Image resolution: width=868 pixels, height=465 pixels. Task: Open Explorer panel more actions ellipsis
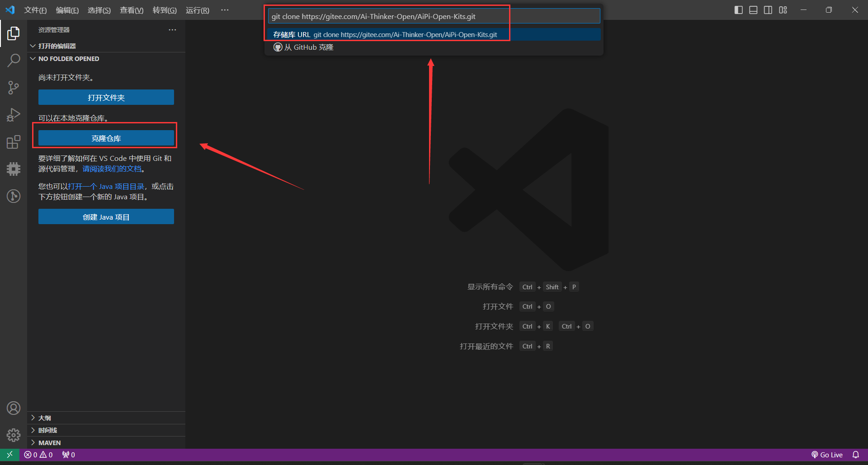172,30
